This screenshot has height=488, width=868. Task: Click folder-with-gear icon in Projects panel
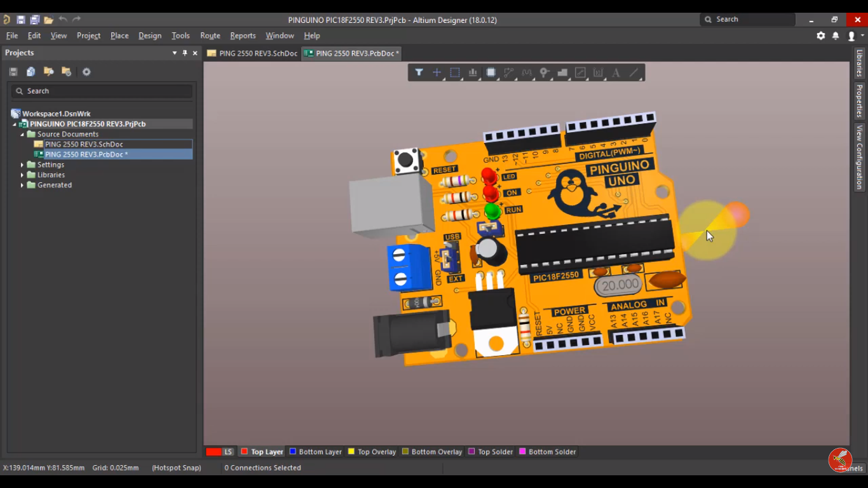[66, 72]
